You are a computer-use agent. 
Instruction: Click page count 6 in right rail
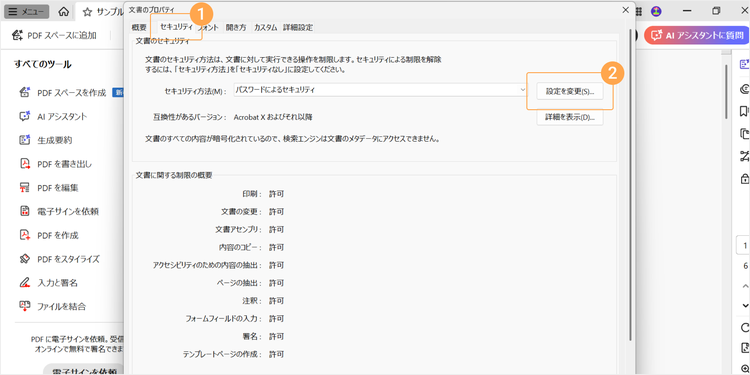pos(746,266)
